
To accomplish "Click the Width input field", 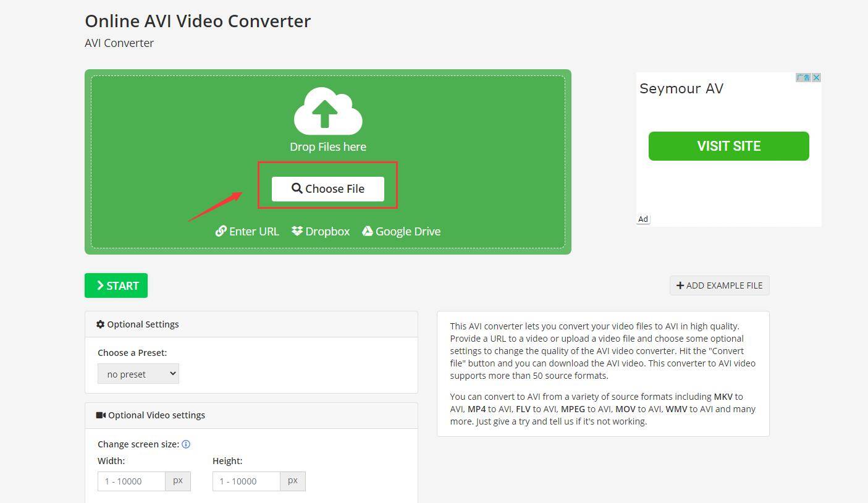I will (x=132, y=481).
